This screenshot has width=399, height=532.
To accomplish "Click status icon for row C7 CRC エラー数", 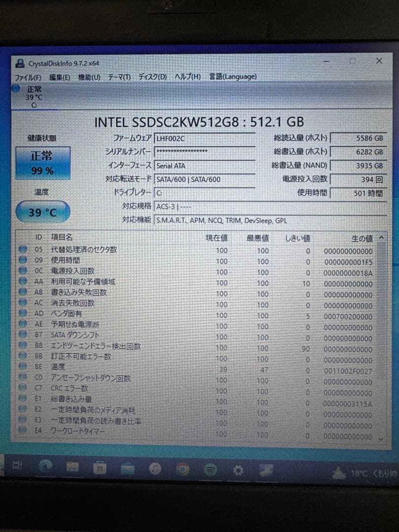I will point(23,387).
